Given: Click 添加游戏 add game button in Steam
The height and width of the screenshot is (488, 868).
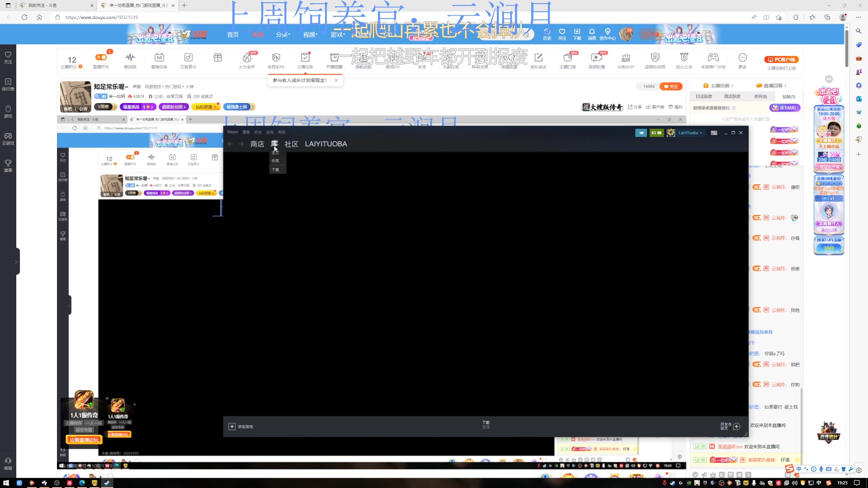Looking at the screenshot, I should [241, 427].
